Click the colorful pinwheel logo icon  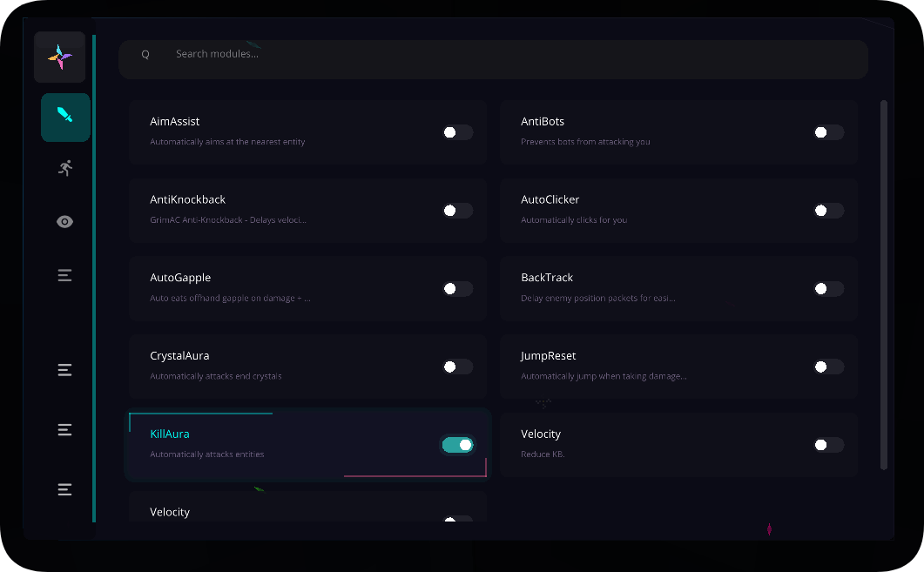pyautogui.click(x=60, y=57)
